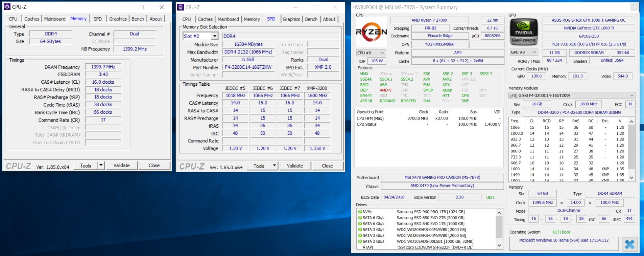
Task: Select Samsung SSD 960 PRO 1TB drive row
Action: click(426, 212)
